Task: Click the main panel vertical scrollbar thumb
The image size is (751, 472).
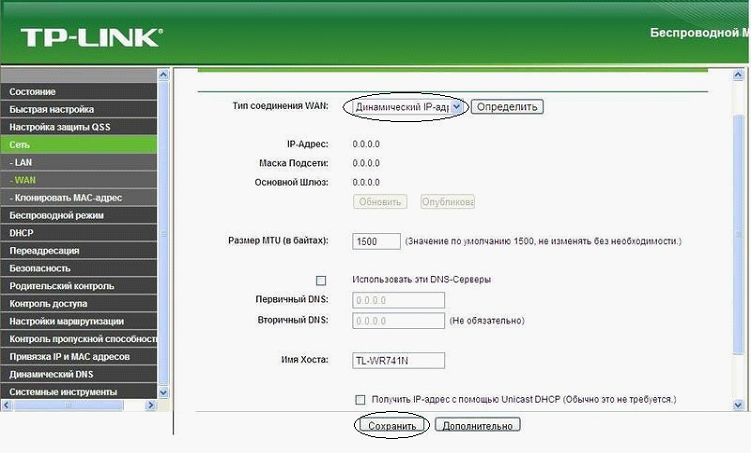Action: pyautogui.click(x=738, y=235)
